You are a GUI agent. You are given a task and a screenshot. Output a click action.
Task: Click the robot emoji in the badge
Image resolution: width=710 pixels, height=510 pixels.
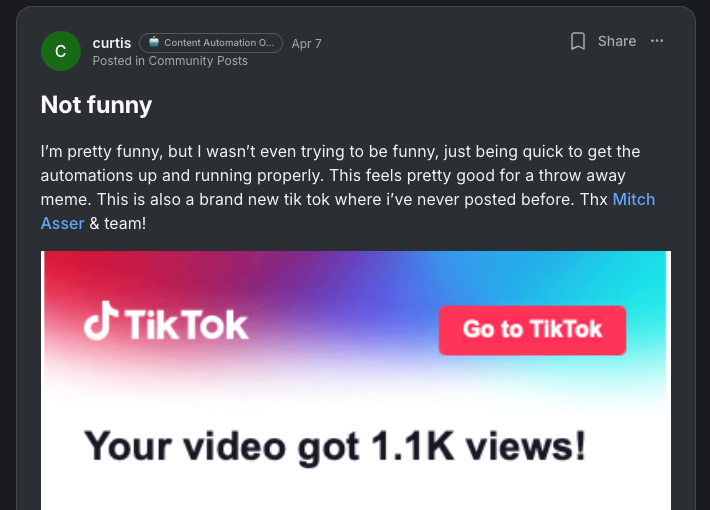[x=154, y=42]
